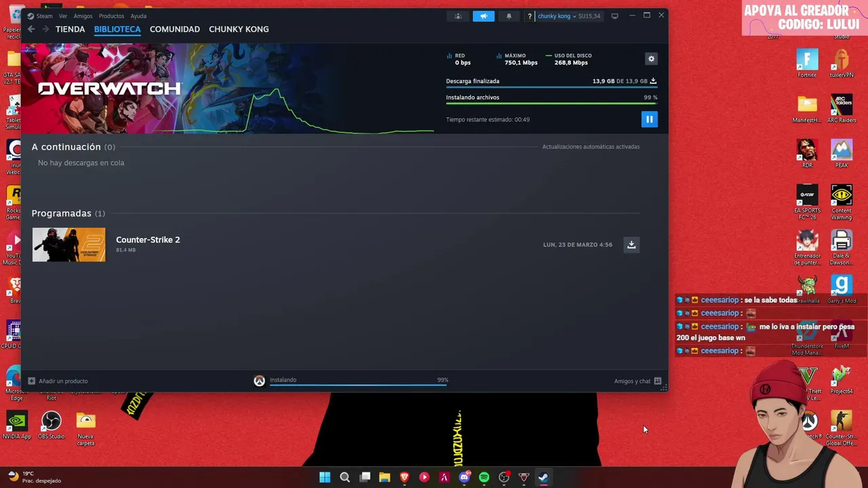Open taskbar search
The image size is (868, 488).
coord(344,477)
